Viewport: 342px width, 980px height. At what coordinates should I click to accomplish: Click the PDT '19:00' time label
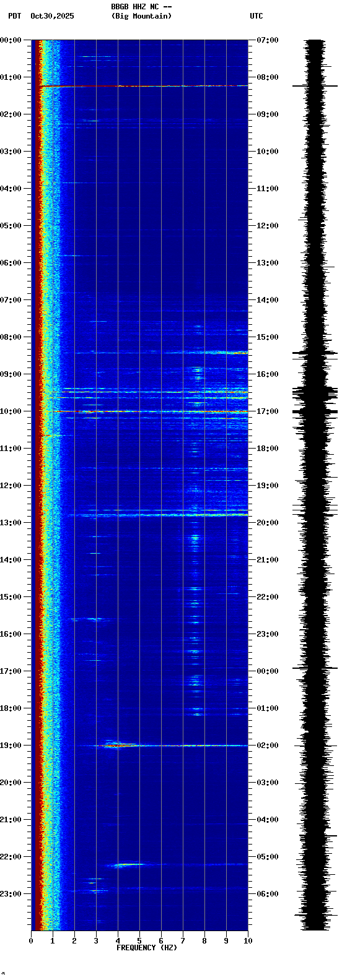pyautogui.click(x=11, y=746)
